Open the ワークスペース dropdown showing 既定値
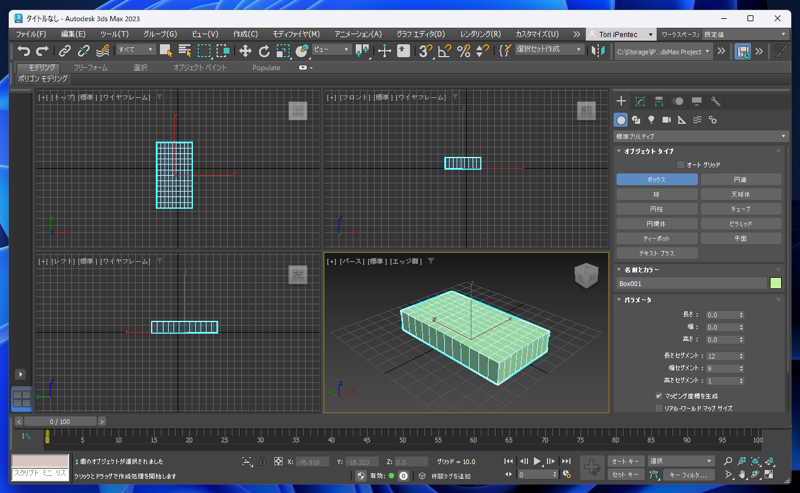The width and height of the screenshot is (800, 493). [744, 34]
